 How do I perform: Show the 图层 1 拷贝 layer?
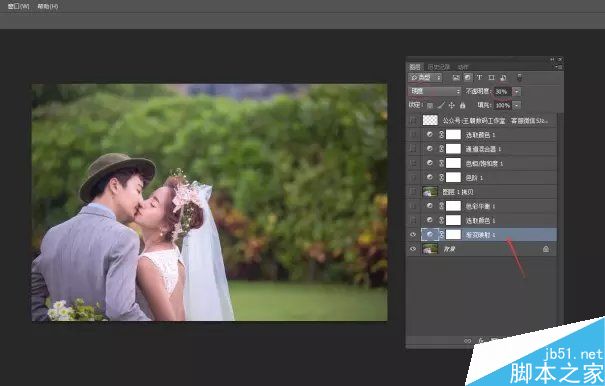[x=413, y=191]
